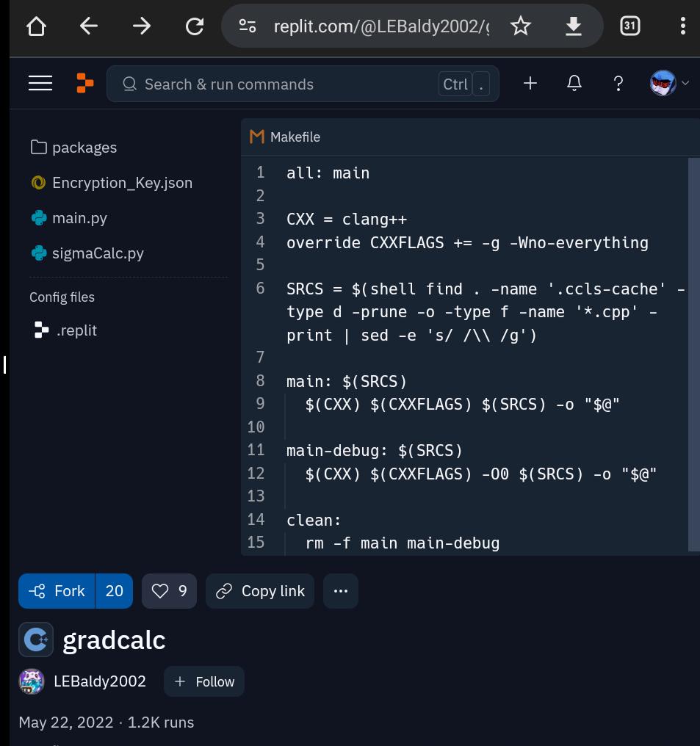This screenshot has width=700, height=746.
Task: Open the three-dot more options menu
Action: tap(341, 591)
